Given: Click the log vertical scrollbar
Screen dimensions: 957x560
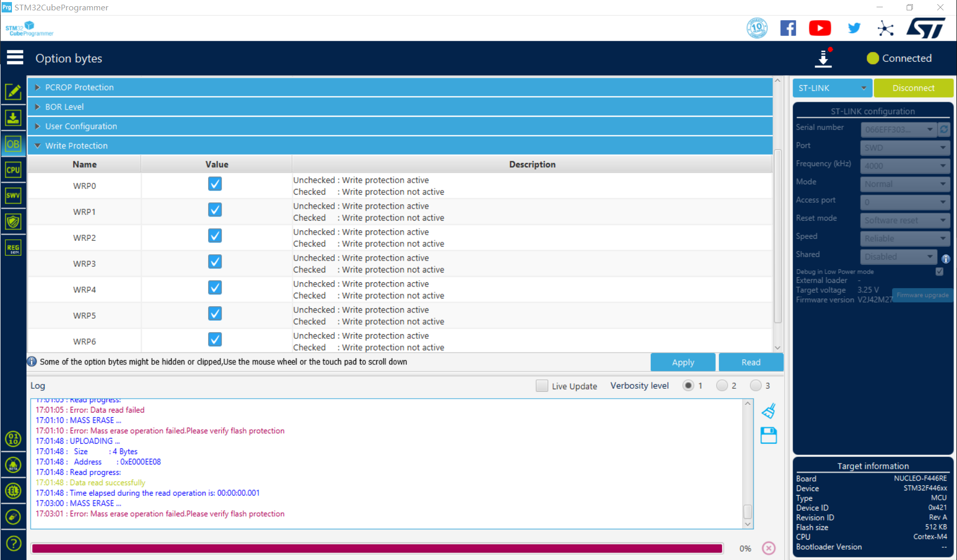Looking at the screenshot, I should click(748, 464).
